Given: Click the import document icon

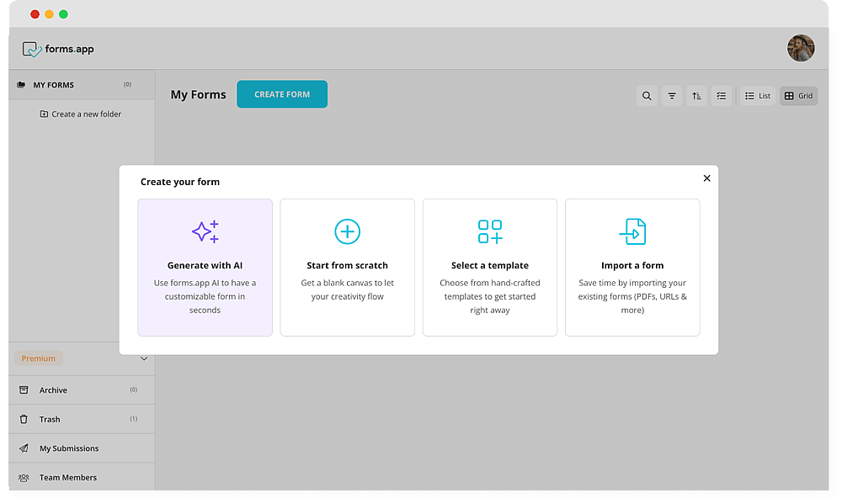Looking at the screenshot, I should tap(632, 231).
